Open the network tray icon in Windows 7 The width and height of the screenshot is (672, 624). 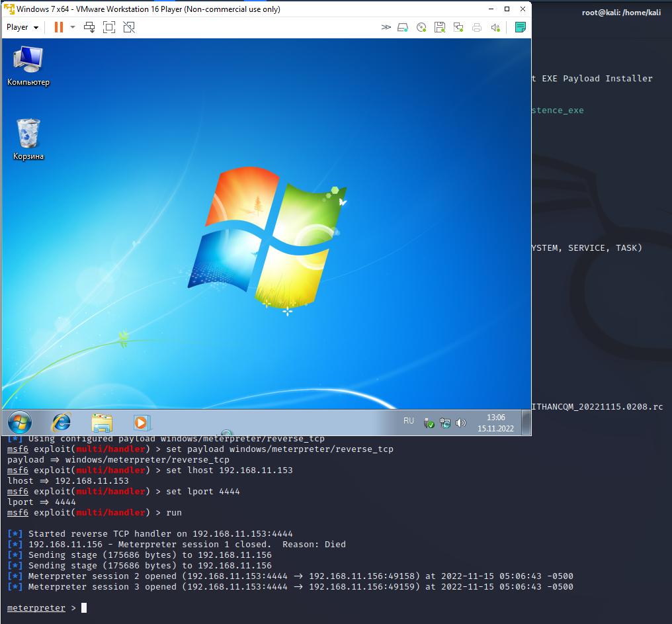(x=445, y=423)
